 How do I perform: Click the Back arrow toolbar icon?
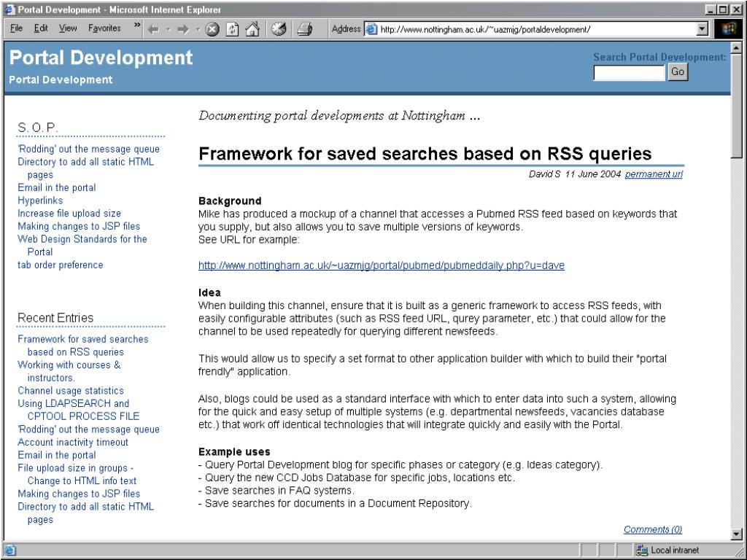pos(153,29)
